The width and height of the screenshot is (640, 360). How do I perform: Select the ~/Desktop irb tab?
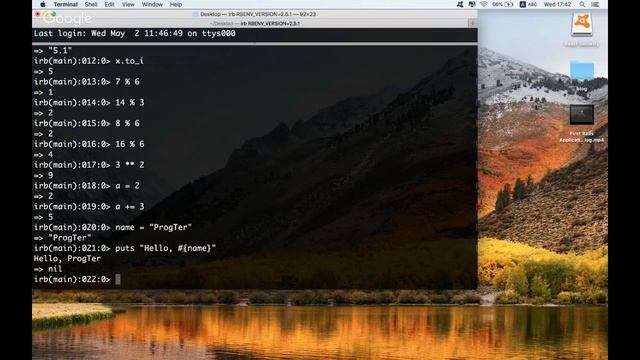pyautogui.click(x=255, y=23)
